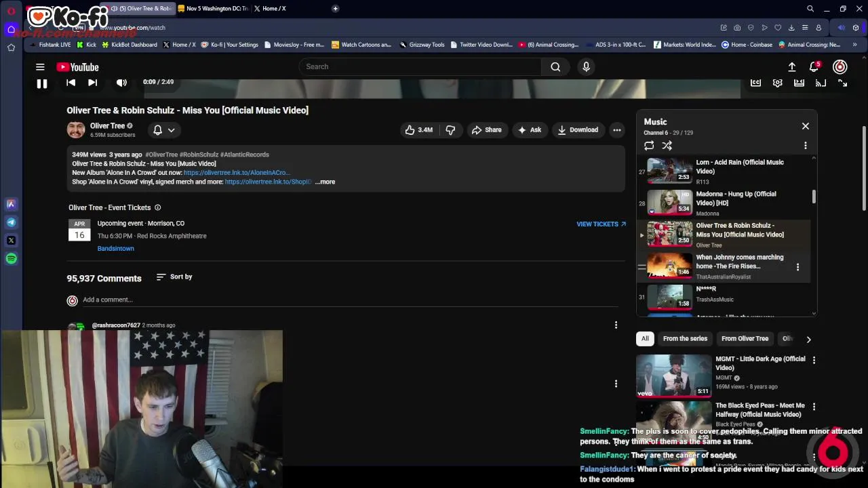Click the magnifier search button on YouTube
The image size is (868, 488).
(555, 66)
